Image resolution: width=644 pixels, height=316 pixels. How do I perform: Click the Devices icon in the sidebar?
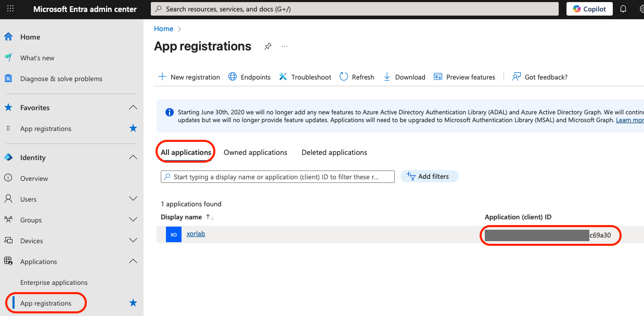click(8, 241)
